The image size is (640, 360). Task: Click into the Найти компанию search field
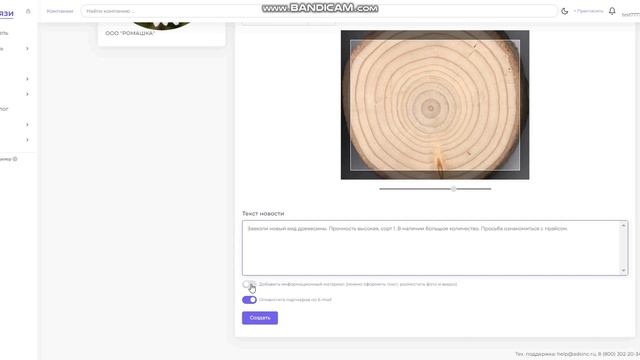point(319,11)
